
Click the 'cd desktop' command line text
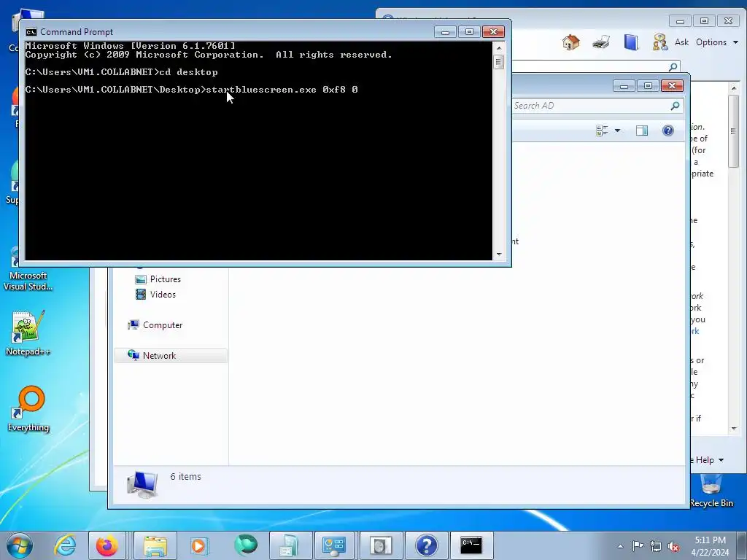189,72
